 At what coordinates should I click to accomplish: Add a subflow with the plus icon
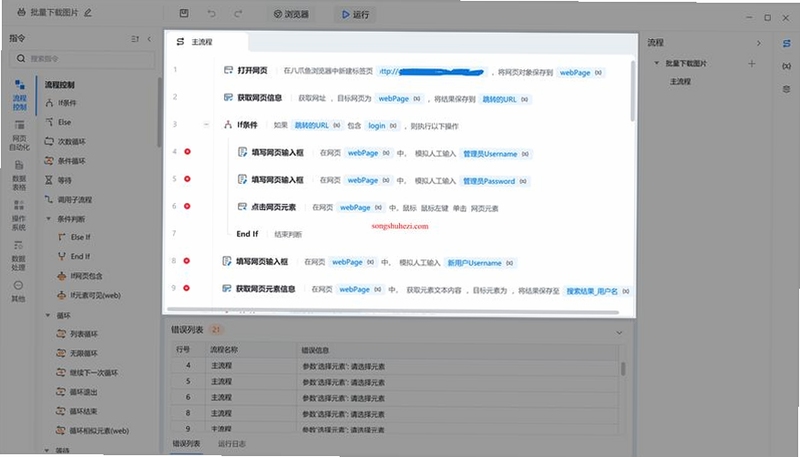coord(752,64)
